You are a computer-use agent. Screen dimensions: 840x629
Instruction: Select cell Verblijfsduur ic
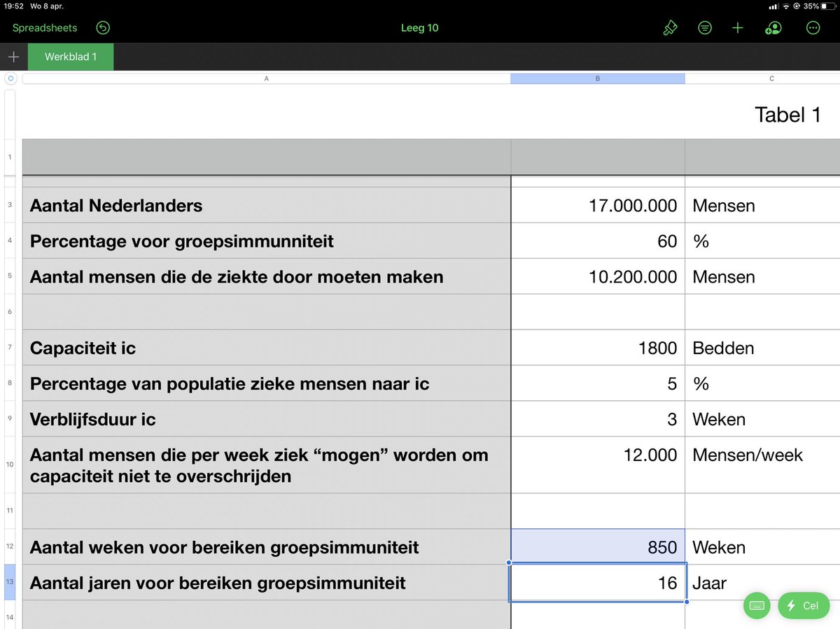pos(267,419)
